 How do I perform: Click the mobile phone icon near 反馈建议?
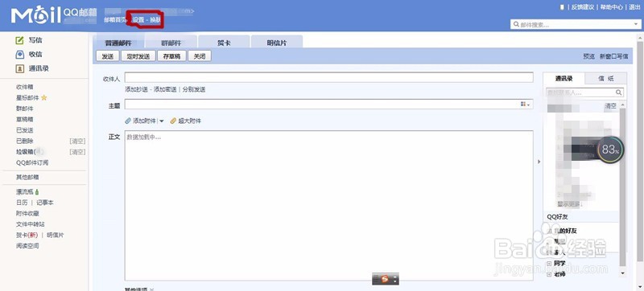[x=562, y=7]
